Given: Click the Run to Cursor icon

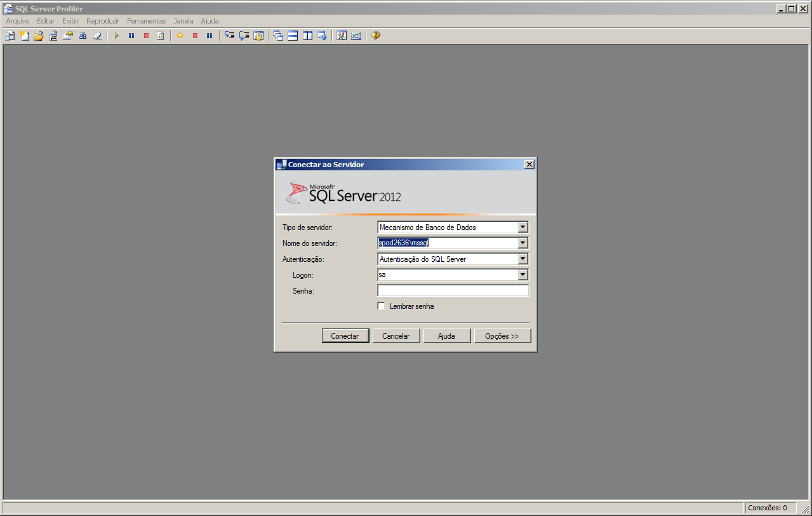Looking at the screenshot, I should (x=244, y=36).
